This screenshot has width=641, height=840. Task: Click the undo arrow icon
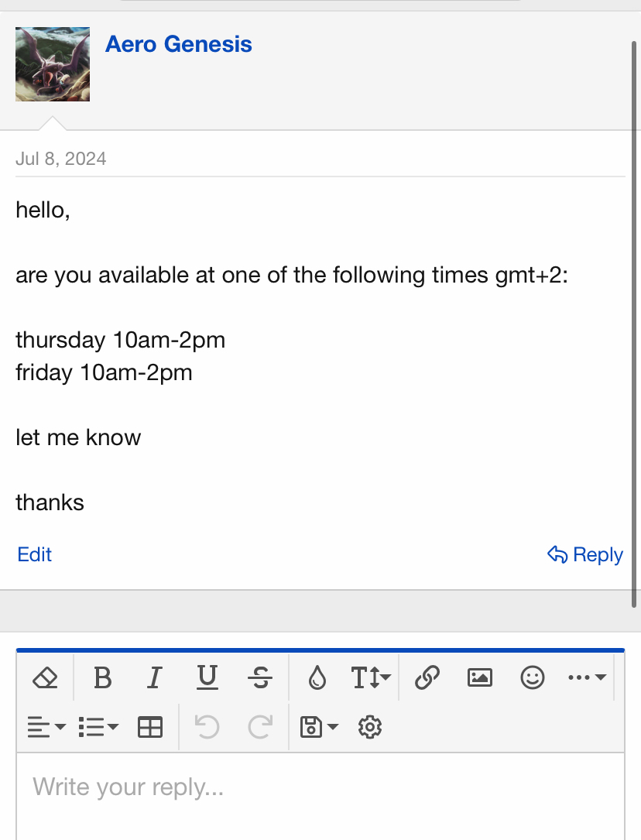coord(207,728)
